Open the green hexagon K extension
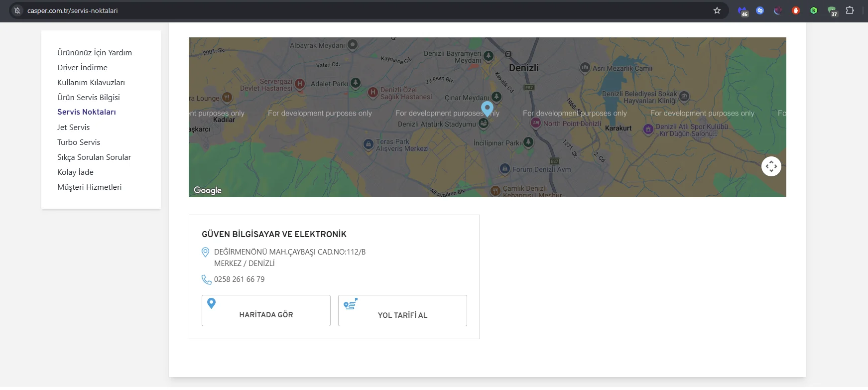The height and width of the screenshot is (390, 868). (x=814, y=10)
